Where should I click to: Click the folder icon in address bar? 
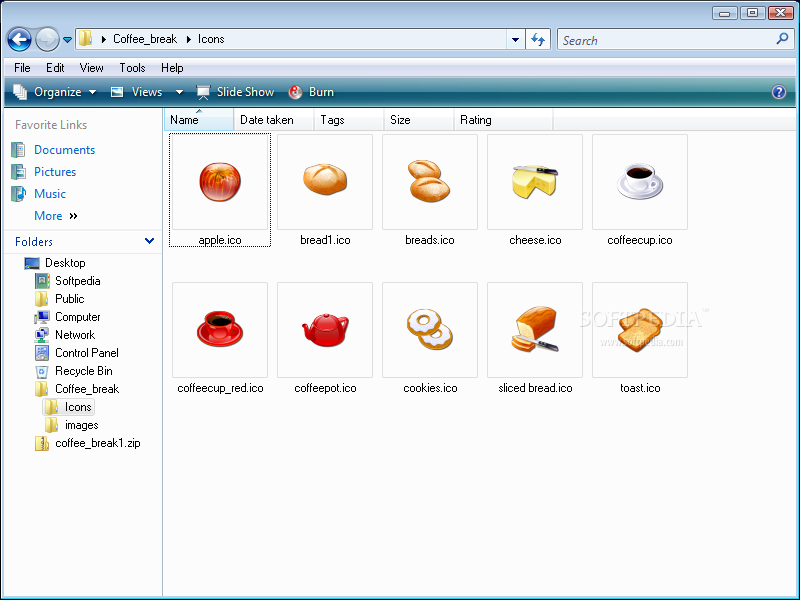(x=86, y=39)
